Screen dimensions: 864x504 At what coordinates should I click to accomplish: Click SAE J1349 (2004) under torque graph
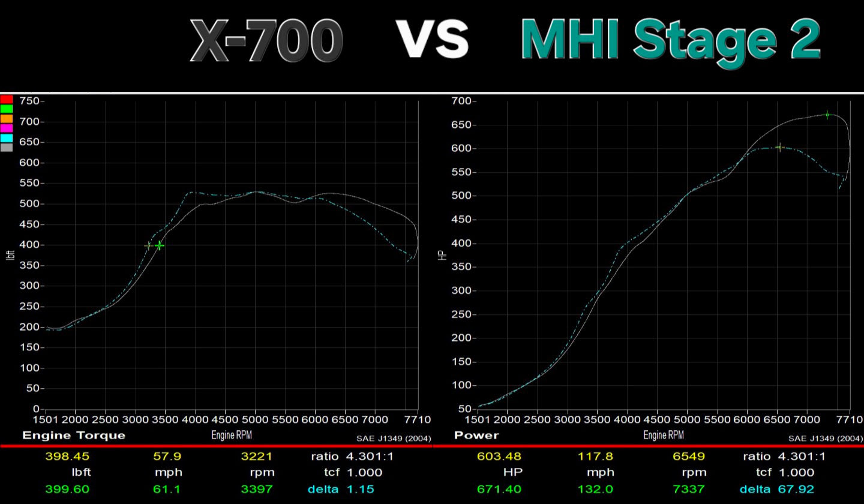pos(394,439)
